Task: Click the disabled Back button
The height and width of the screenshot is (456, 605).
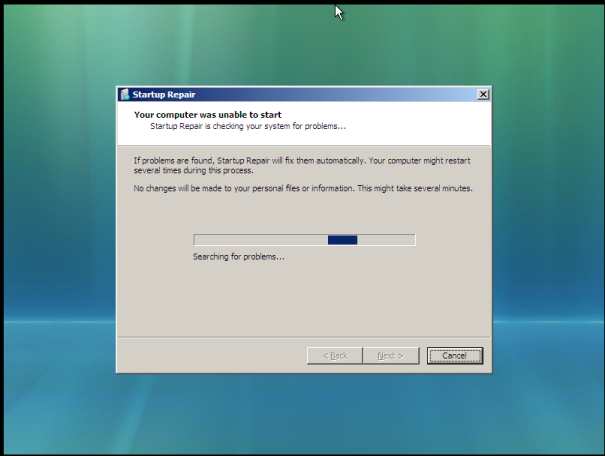Action: tap(335, 355)
